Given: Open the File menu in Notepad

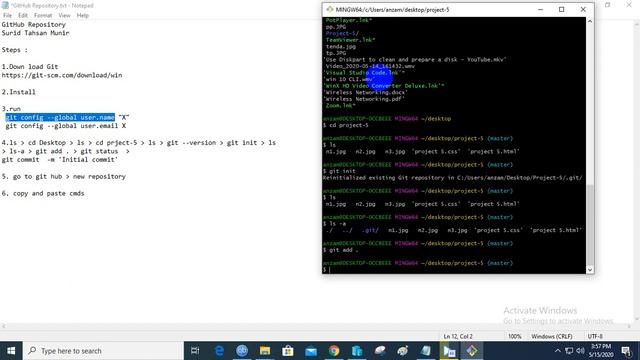Looking at the screenshot, I should click(x=7, y=16).
